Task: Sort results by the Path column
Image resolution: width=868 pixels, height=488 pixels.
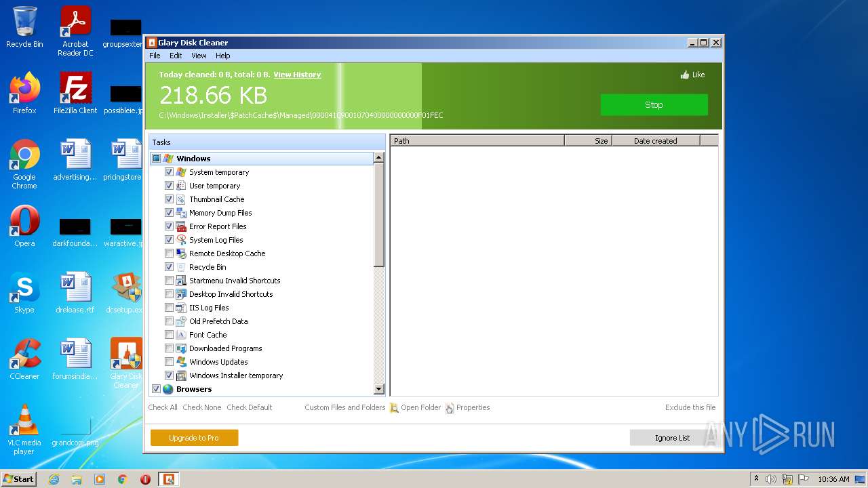Action: pyautogui.click(x=477, y=141)
